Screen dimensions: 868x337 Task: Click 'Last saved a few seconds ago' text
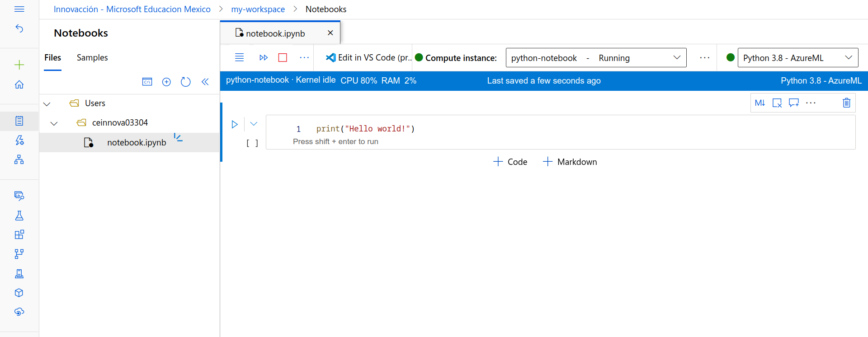[x=544, y=80]
